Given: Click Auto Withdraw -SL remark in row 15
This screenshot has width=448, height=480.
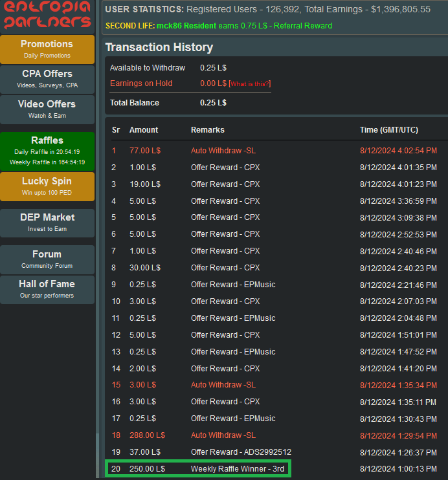Looking at the screenshot, I should [223, 385].
